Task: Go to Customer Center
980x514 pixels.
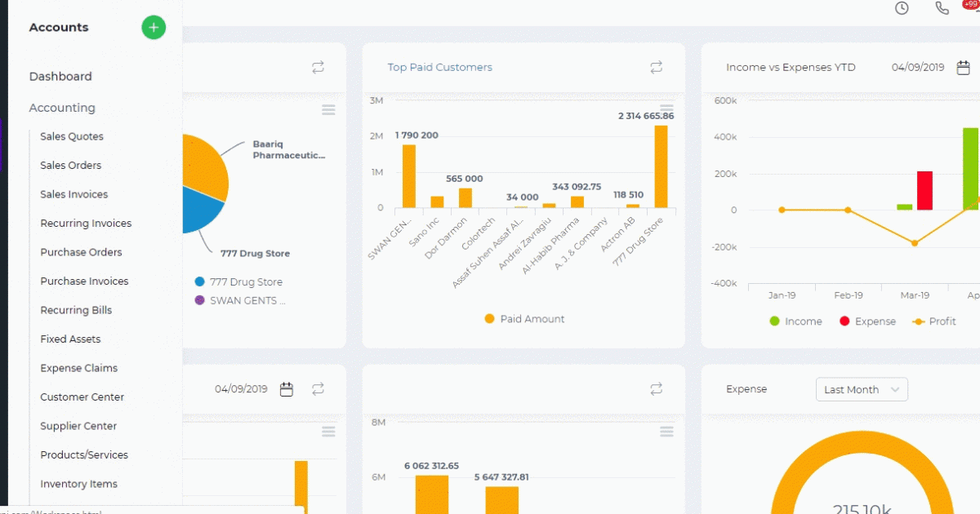Action: (82, 397)
